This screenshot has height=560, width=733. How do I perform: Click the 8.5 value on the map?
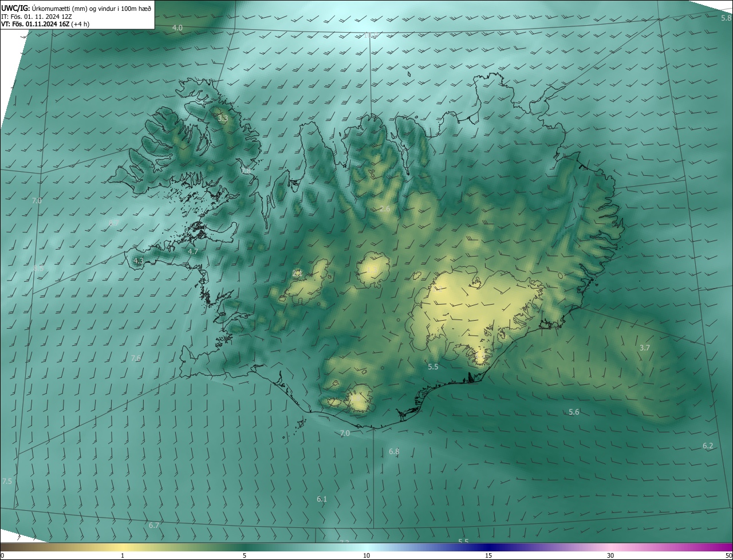38,268
